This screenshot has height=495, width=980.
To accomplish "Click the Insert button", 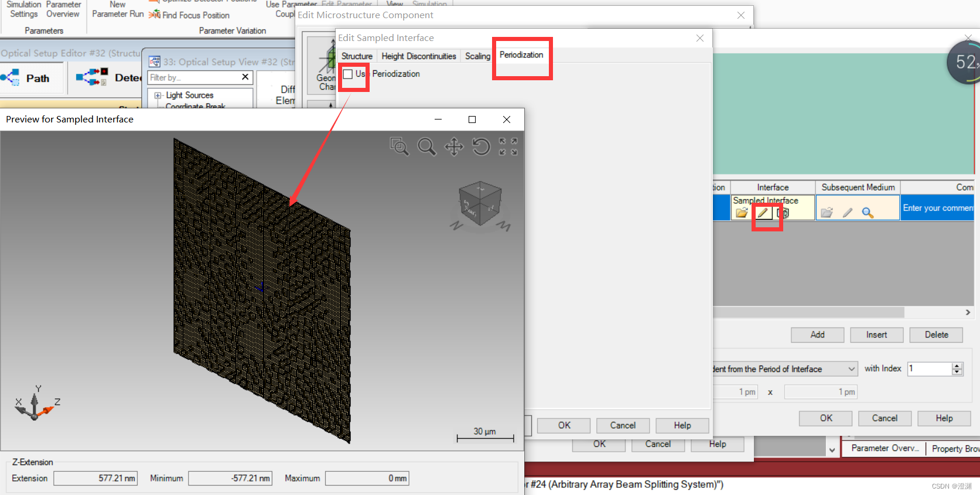I will pyautogui.click(x=876, y=334).
